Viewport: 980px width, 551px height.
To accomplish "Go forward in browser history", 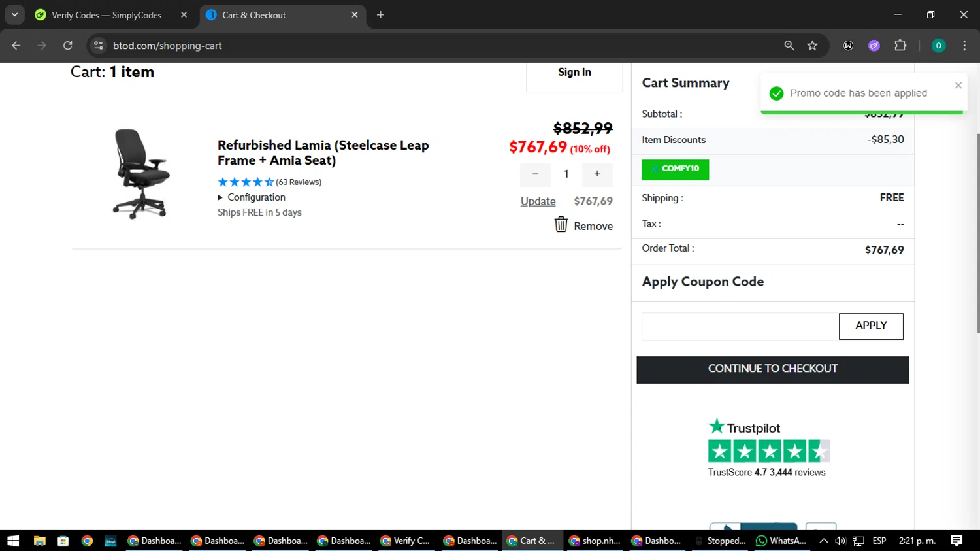I will (42, 46).
